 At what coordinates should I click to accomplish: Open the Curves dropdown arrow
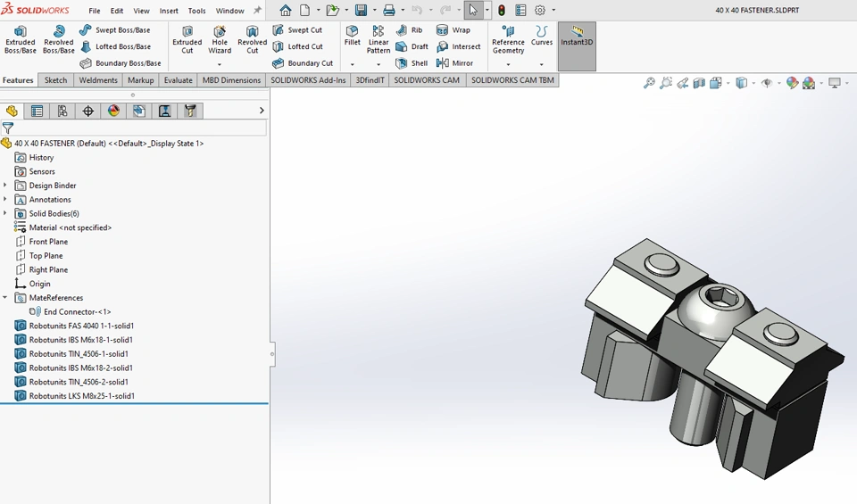541,64
